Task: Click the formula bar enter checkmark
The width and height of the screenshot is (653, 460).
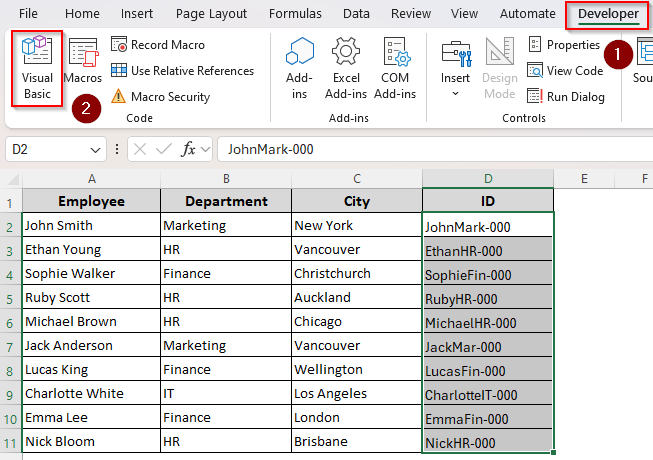Action: pos(164,149)
